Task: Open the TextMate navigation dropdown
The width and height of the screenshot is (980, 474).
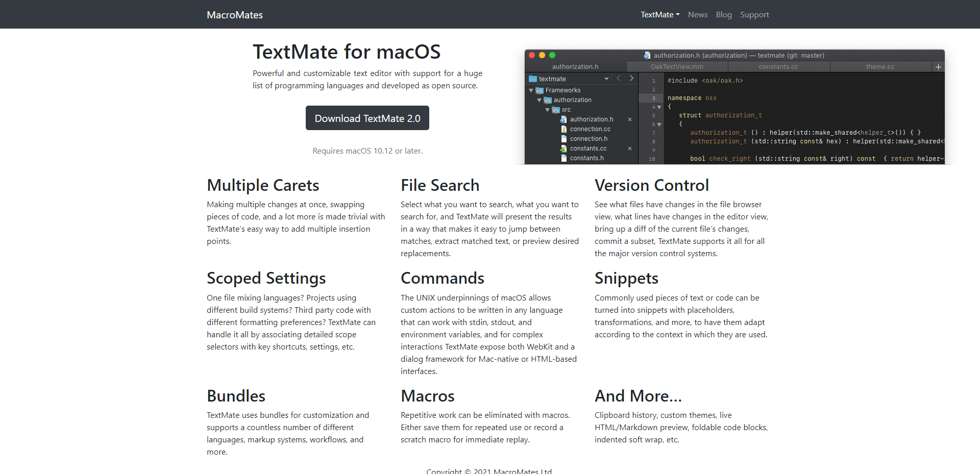Action: coord(660,15)
